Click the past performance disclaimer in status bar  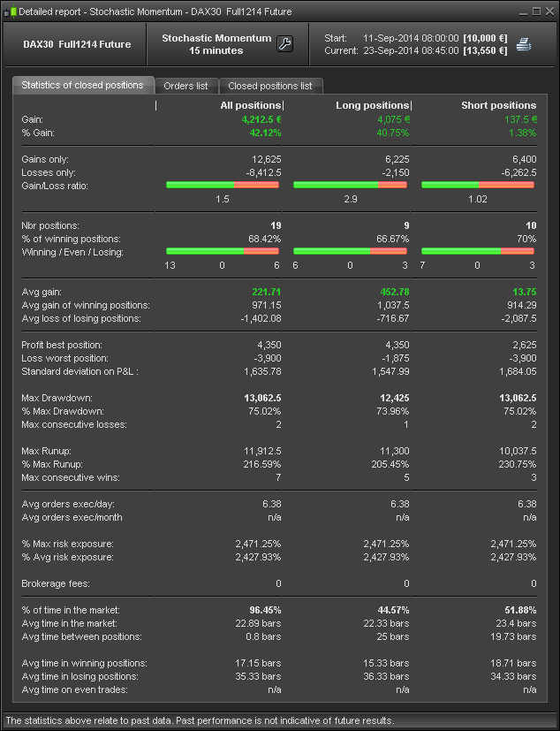point(200,720)
